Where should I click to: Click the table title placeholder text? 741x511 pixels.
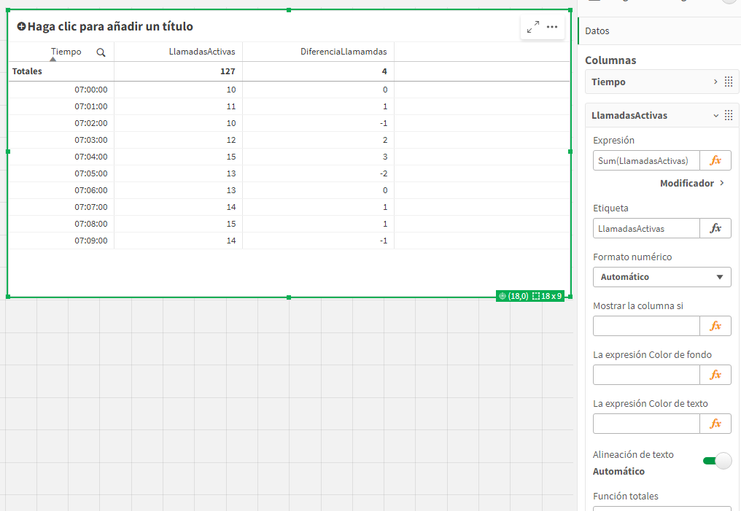tap(110, 26)
